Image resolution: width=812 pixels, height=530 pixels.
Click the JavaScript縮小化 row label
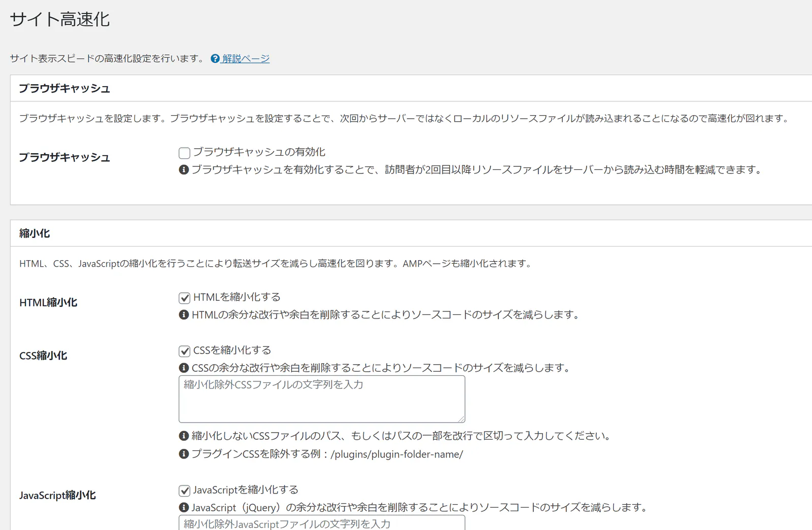(x=57, y=496)
